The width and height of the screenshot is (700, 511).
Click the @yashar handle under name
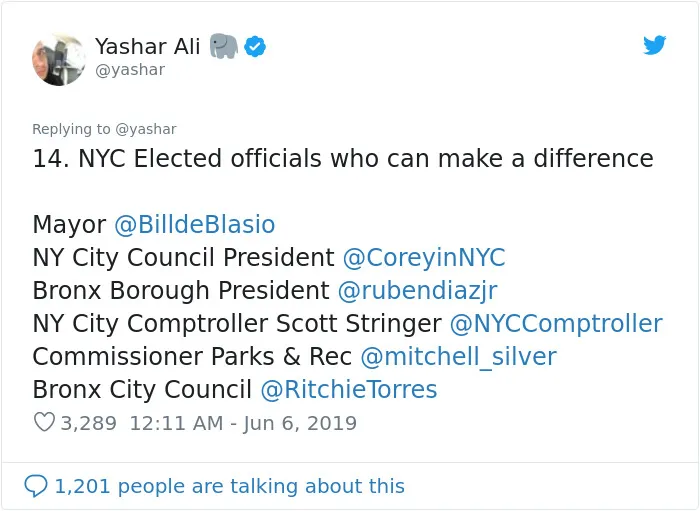[x=130, y=70]
